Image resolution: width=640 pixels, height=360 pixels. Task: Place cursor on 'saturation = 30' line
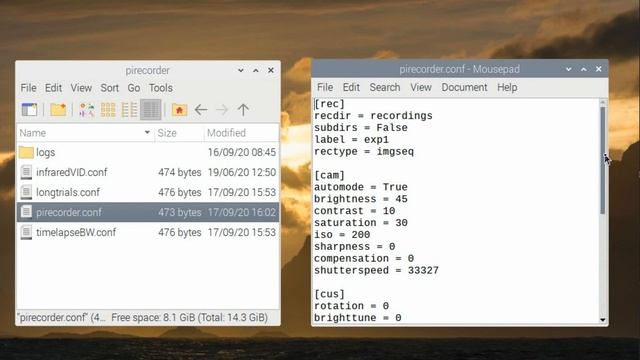[360, 222]
